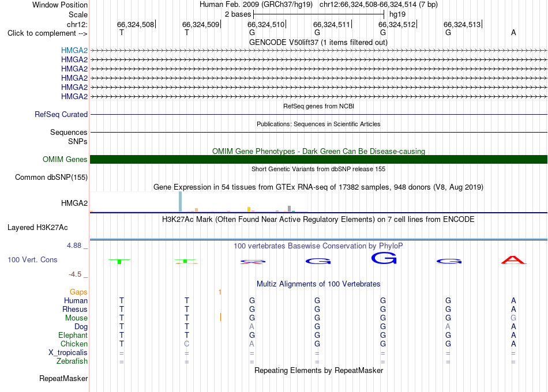548x392 pixels.
Task: Click the 'Elephant' species label
Action: pos(73,336)
